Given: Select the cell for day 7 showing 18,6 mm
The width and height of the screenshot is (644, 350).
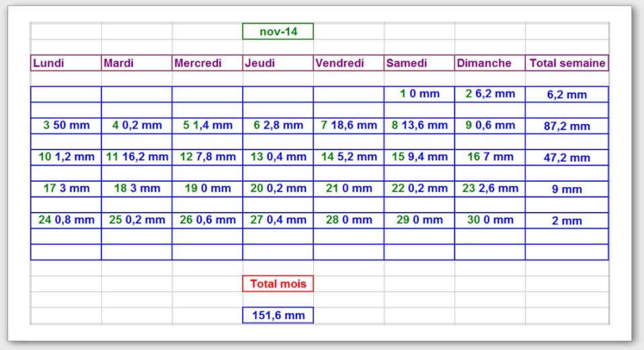Looking at the screenshot, I should tap(348, 125).
